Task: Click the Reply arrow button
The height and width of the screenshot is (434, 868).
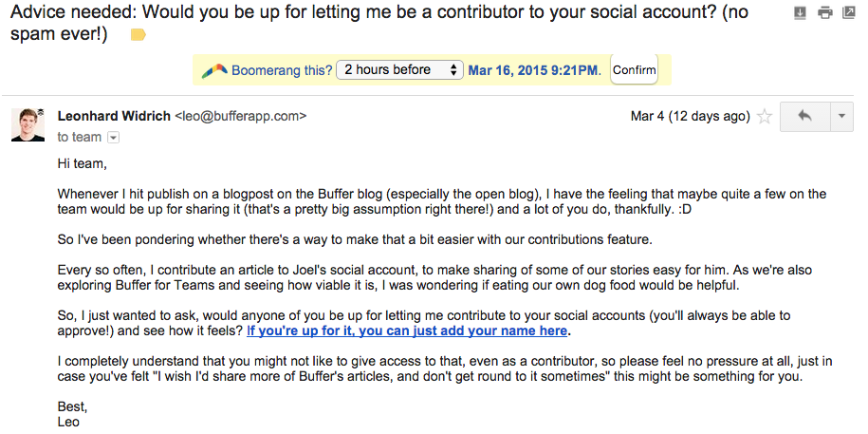Action: point(804,117)
